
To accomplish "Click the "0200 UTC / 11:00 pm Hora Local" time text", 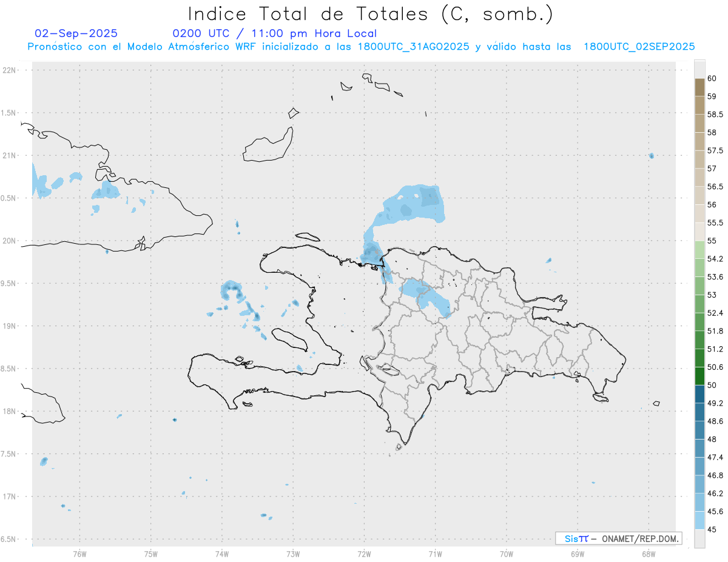I will 275,33.
